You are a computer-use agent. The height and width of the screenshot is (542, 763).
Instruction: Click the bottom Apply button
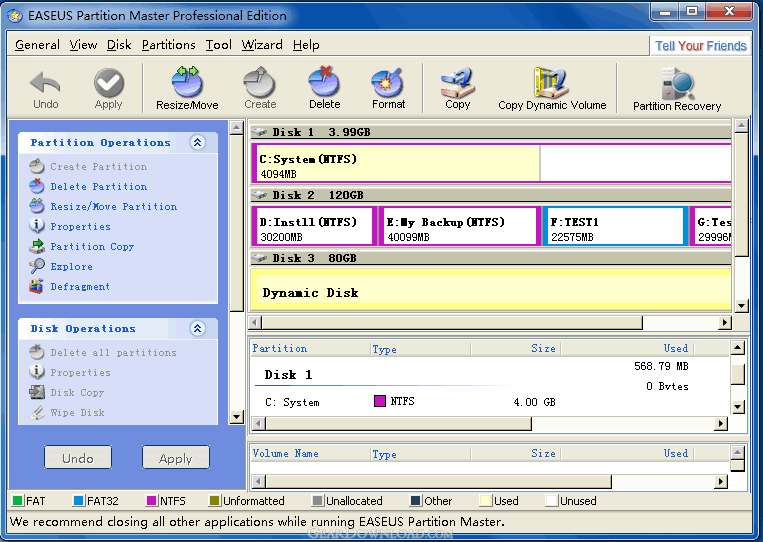pyautogui.click(x=176, y=458)
